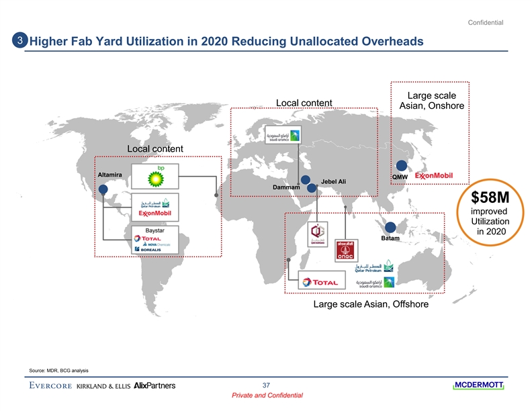Select the QMW marker dot in China
Screen dimensions: 532x411
pyautogui.click(x=401, y=165)
